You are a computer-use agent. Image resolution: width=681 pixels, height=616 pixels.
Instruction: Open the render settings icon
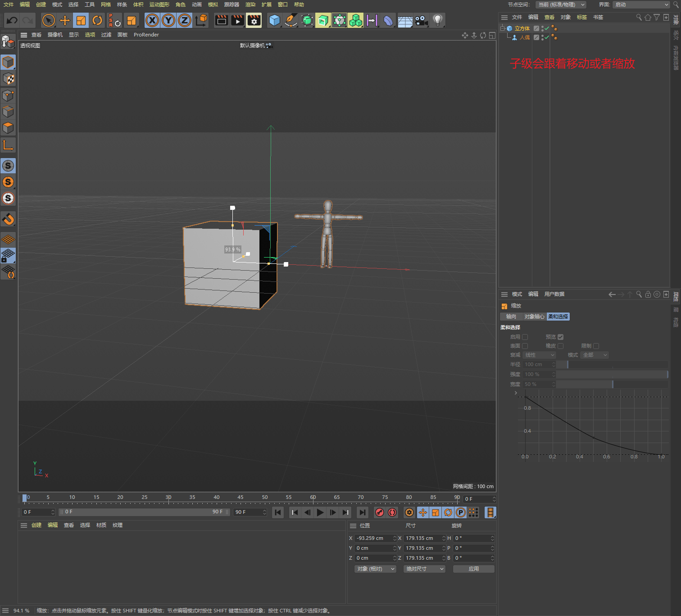point(254,20)
